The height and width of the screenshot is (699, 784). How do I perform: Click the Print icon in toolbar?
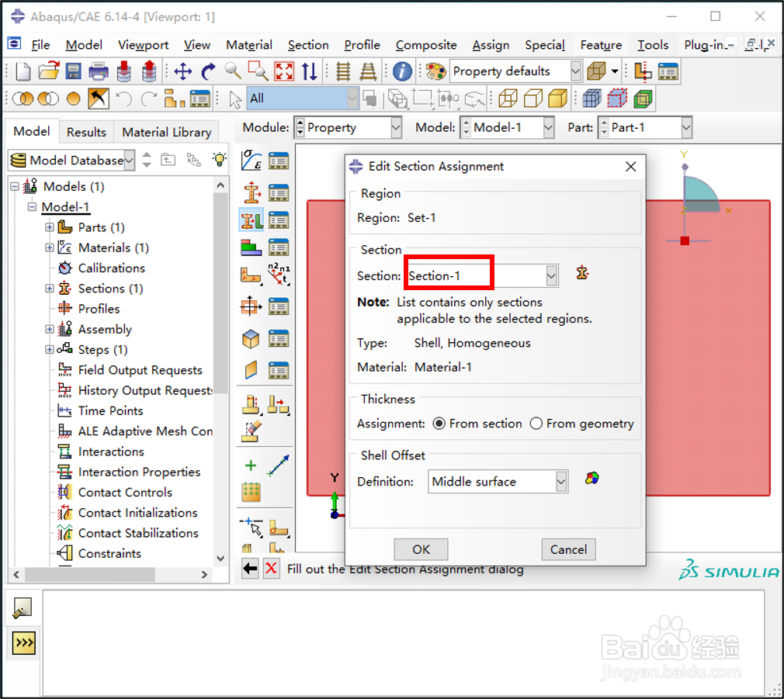click(98, 71)
